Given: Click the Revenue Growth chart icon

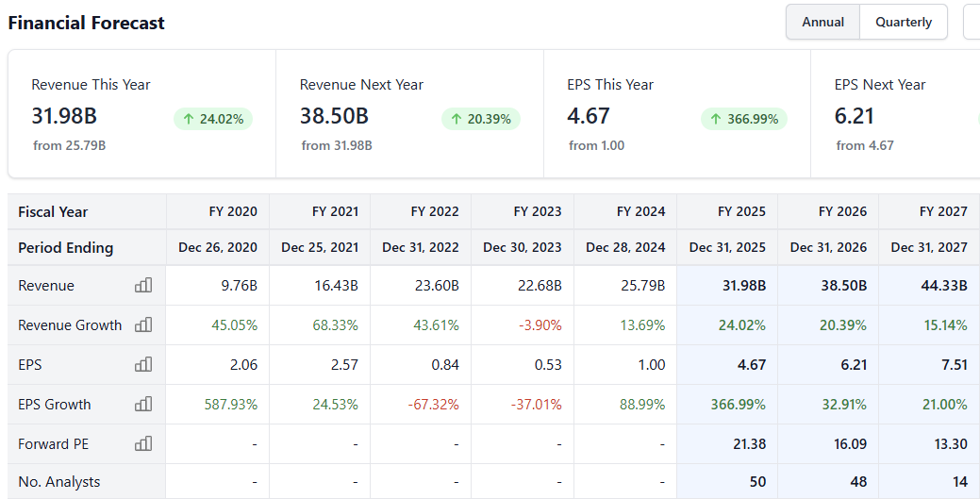Looking at the screenshot, I should coord(143,324).
